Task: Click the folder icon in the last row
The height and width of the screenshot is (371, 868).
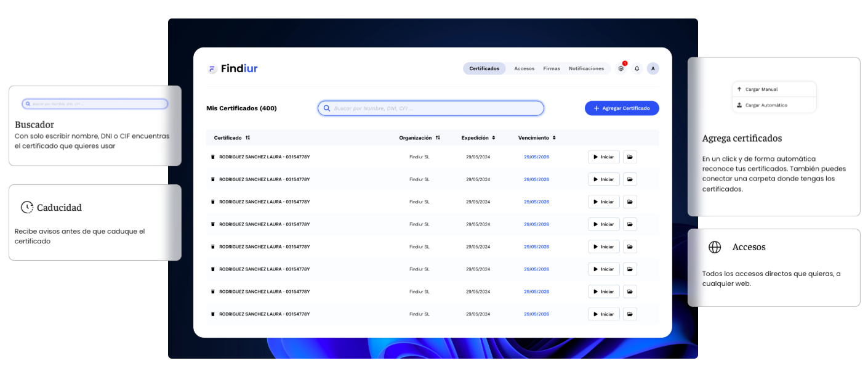Action: 630,314
